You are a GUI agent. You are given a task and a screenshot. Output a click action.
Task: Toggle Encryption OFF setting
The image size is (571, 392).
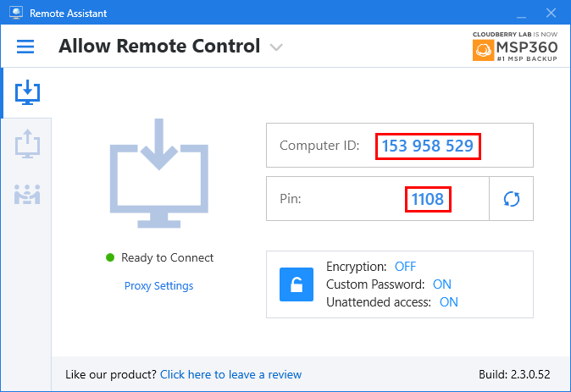point(405,267)
